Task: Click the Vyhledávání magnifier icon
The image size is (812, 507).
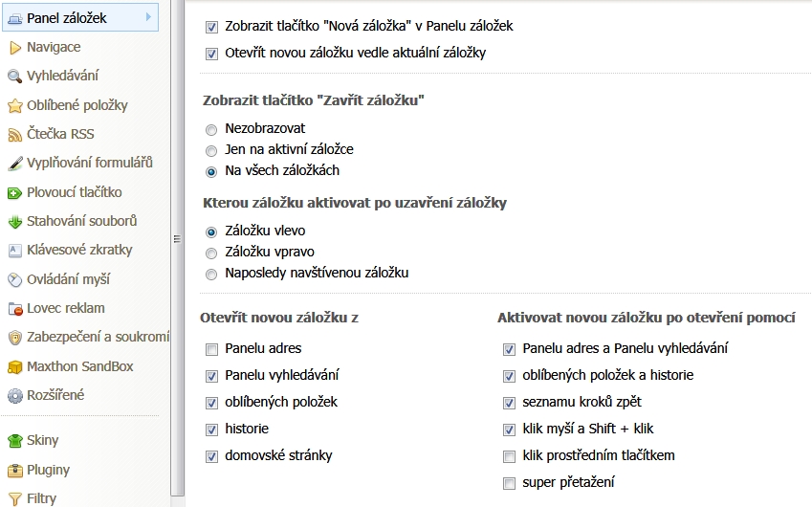Action: pos(14,77)
